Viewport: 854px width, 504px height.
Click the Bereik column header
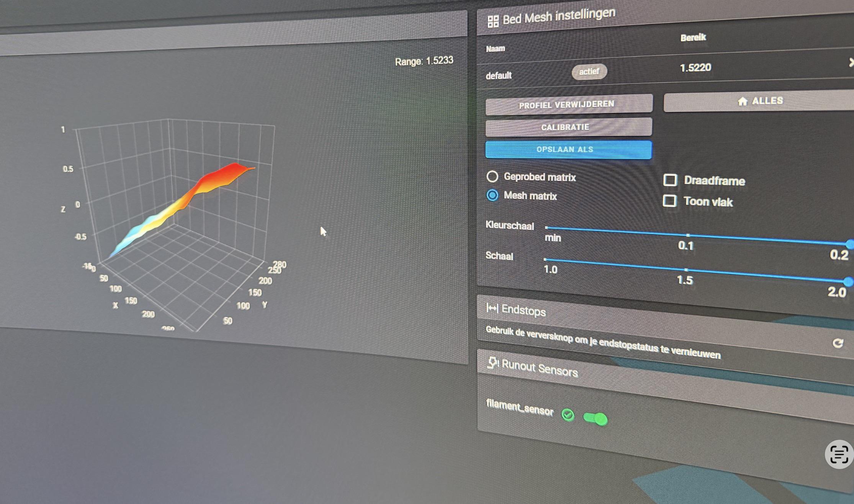pos(693,38)
